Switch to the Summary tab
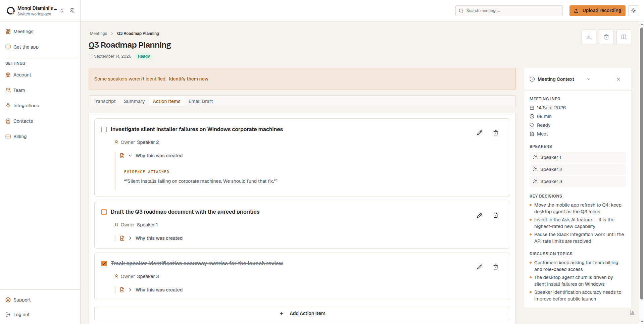The height and width of the screenshot is (324, 644). (x=134, y=101)
